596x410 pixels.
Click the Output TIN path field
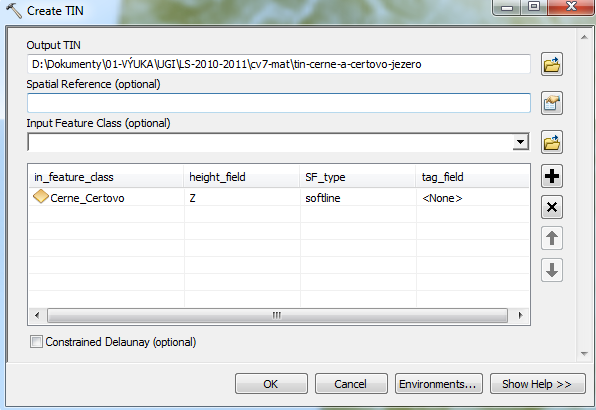(279, 64)
